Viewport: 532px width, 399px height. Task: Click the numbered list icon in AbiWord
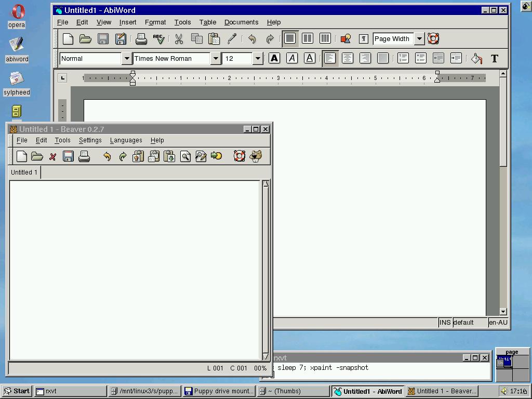[x=403, y=58]
